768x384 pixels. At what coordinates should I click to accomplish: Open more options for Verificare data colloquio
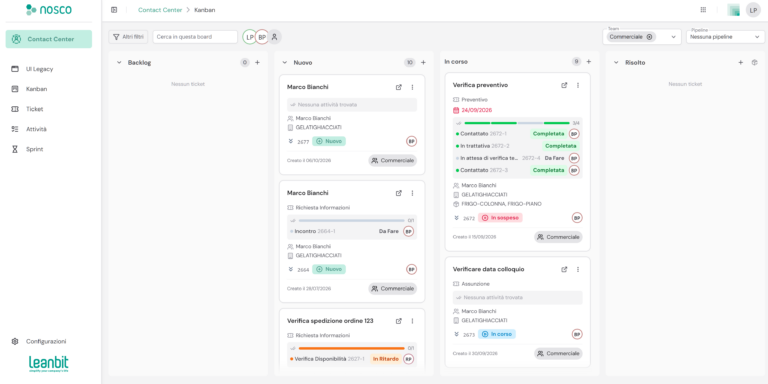coord(577,269)
